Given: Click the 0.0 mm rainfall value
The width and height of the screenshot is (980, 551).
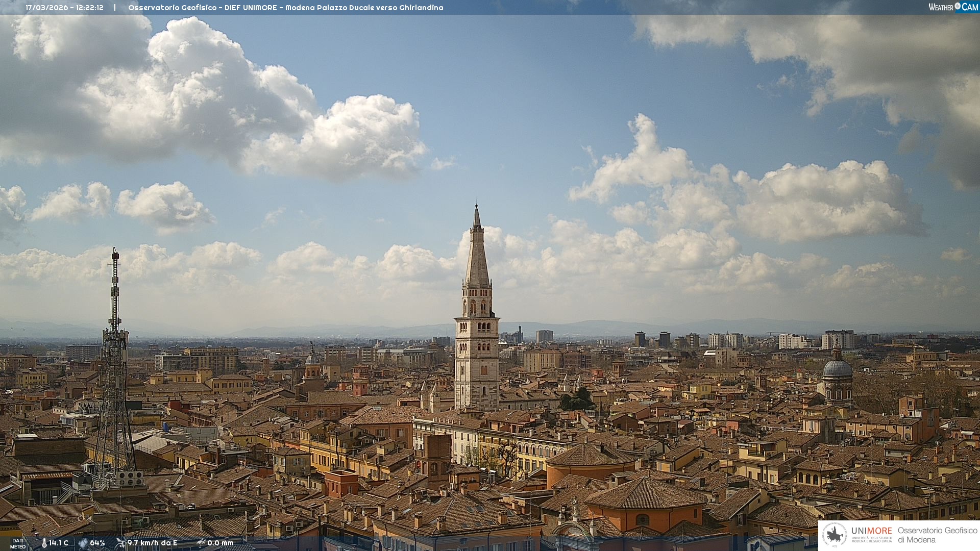Looking at the screenshot, I should (220, 543).
